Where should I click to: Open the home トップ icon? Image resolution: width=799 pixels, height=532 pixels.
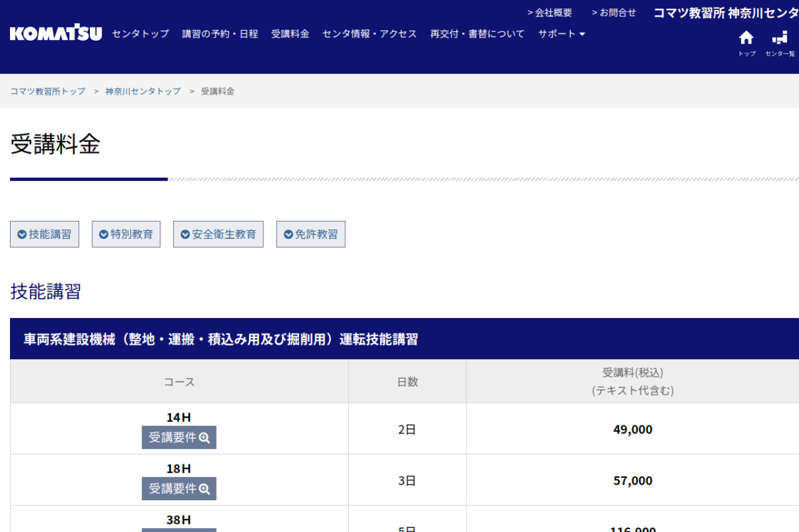tap(747, 43)
